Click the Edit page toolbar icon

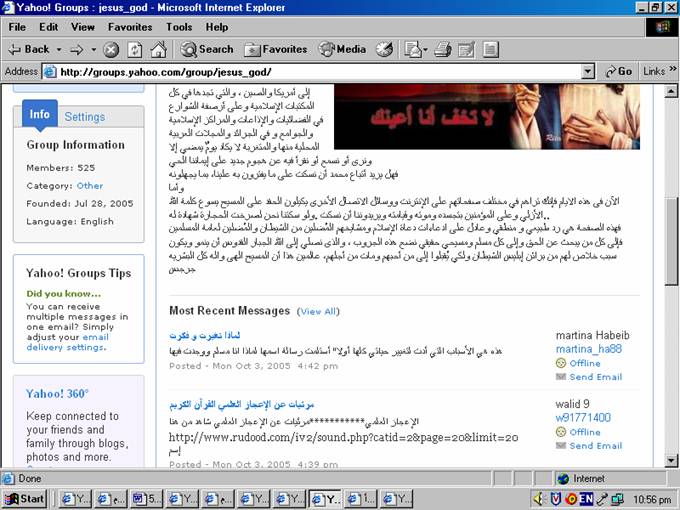coord(466,50)
